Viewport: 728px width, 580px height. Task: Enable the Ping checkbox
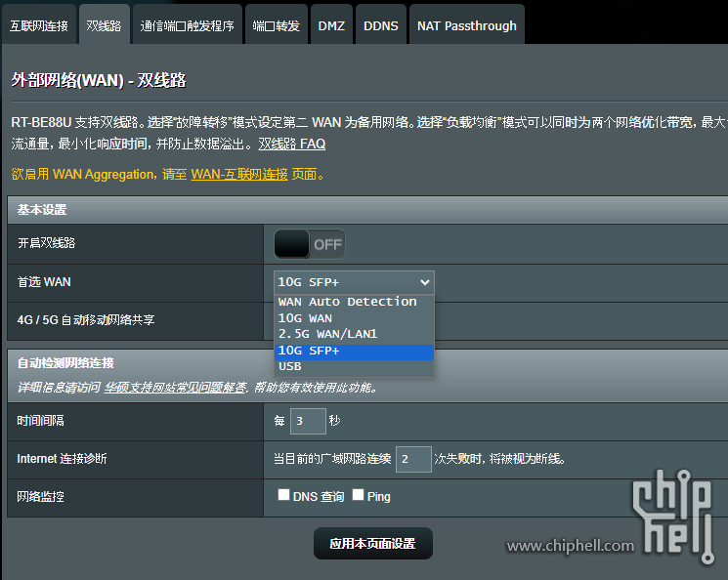358,495
